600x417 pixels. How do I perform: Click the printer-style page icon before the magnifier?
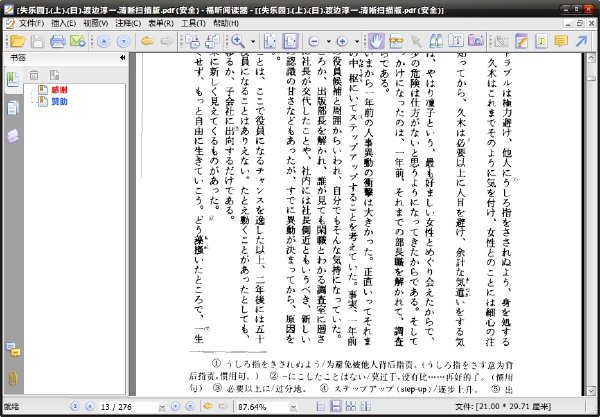pyautogui.click(x=212, y=41)
